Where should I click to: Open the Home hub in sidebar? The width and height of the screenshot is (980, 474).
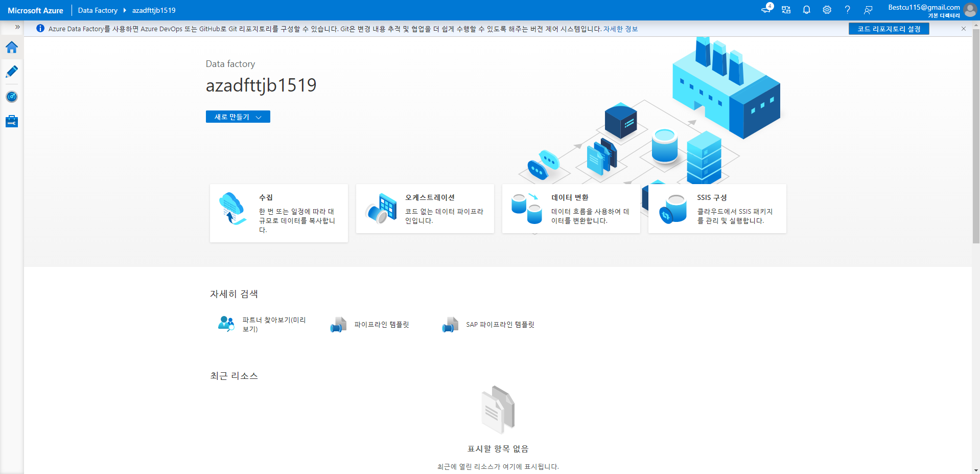[x=12, y=48]
